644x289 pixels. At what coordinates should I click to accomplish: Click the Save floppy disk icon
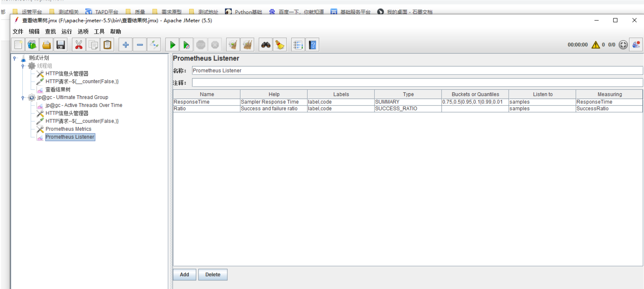61,45
